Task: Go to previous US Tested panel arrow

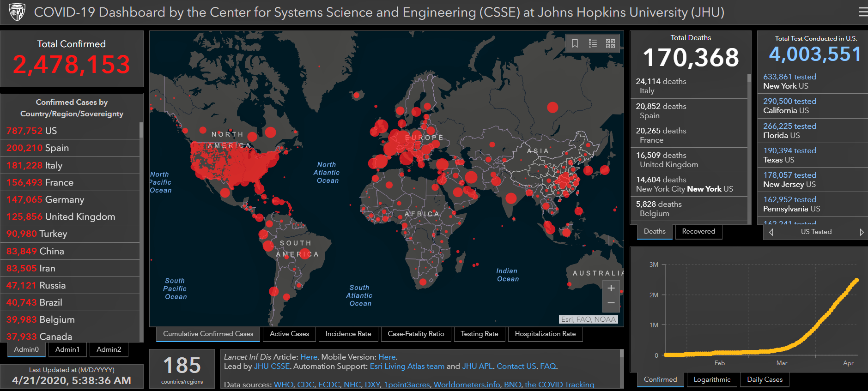Action: (x=771, y=232)
